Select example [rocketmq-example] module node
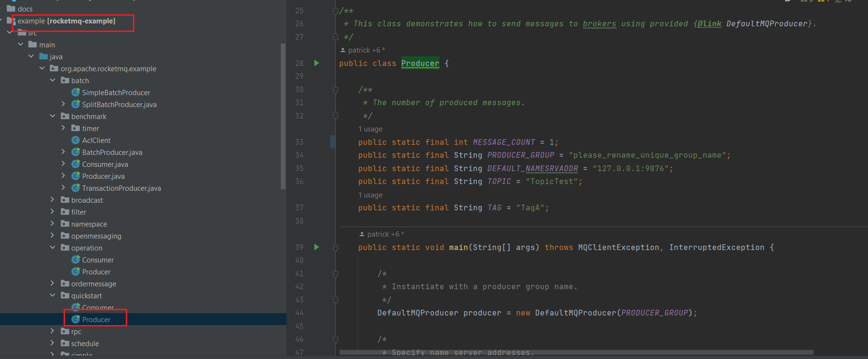Image resolution: width=868 pixels, height=359 pixels. pos(66,21)
